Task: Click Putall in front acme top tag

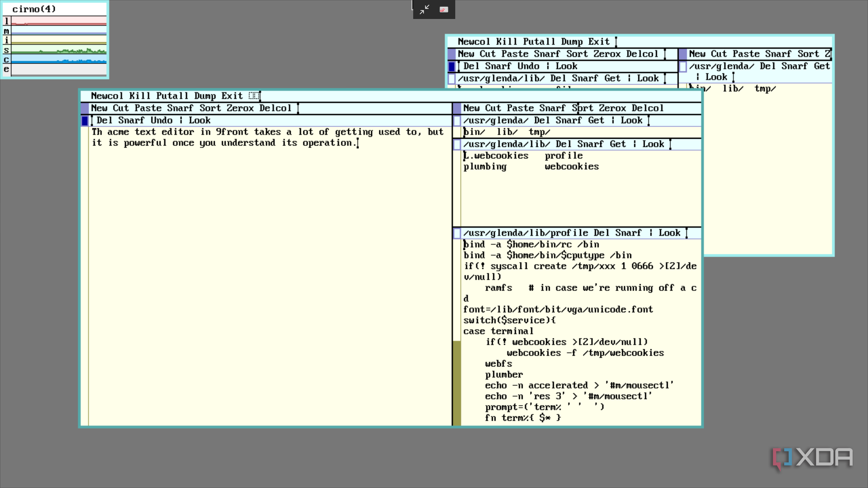Action: coord(172,96)
